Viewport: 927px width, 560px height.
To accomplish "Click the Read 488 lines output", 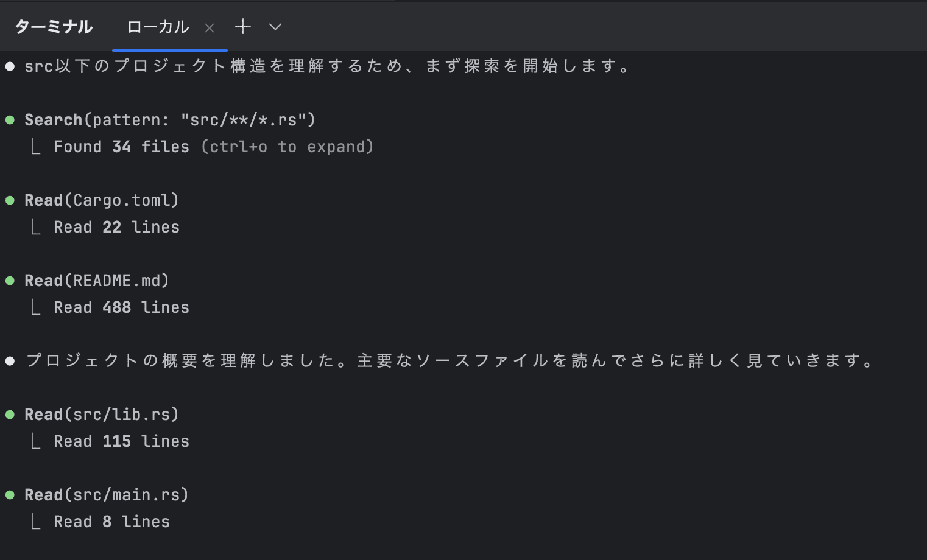I will pos(121,307).
